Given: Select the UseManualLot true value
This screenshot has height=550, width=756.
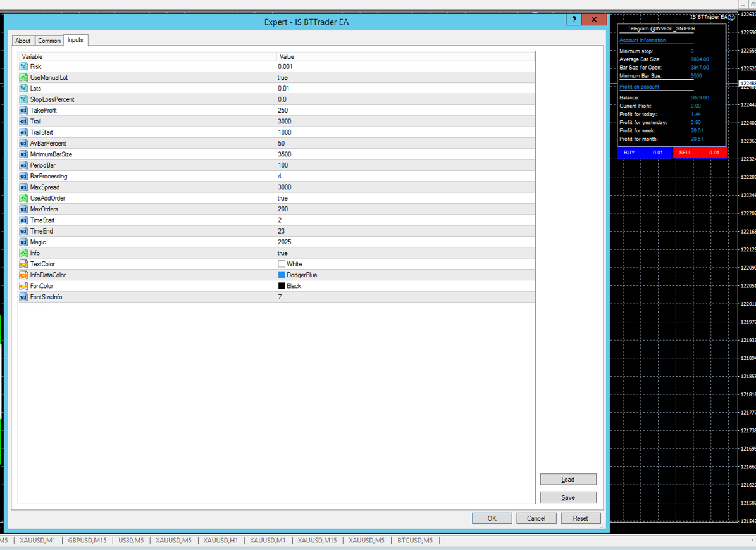Looking at the screenshot, I should pos(283,77).
